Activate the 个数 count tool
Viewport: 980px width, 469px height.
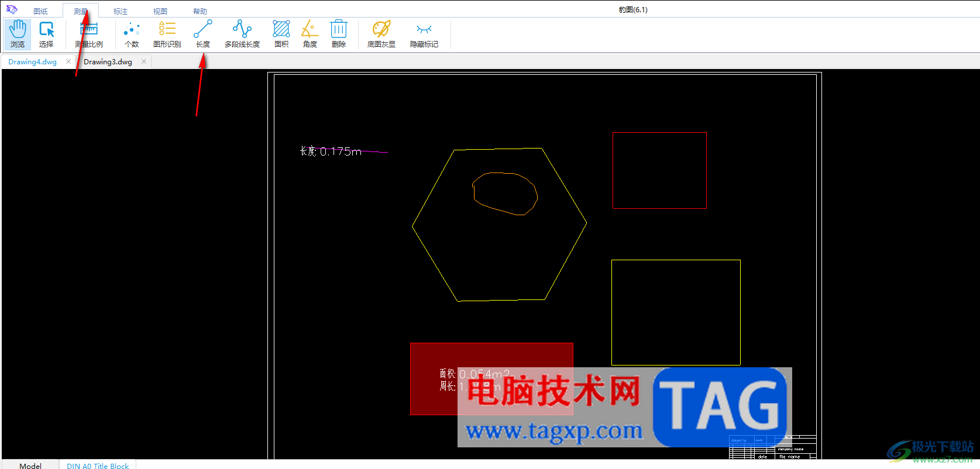tap(132, 34)
